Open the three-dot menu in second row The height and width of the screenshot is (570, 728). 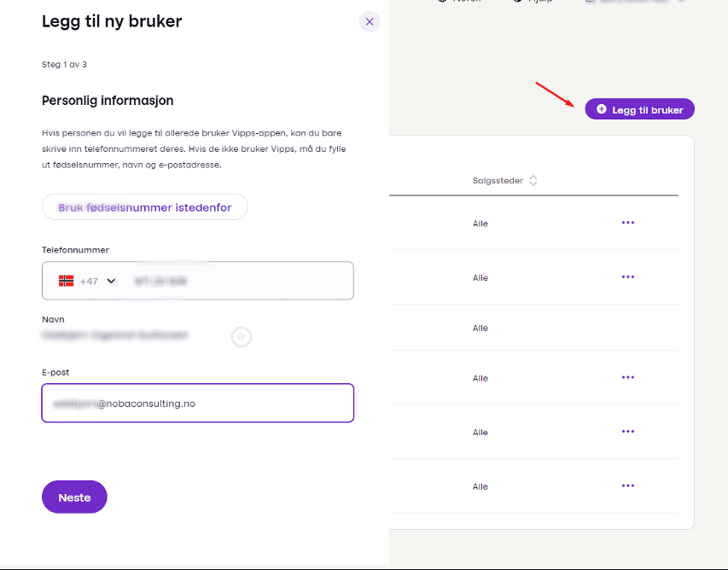point(628,276)
